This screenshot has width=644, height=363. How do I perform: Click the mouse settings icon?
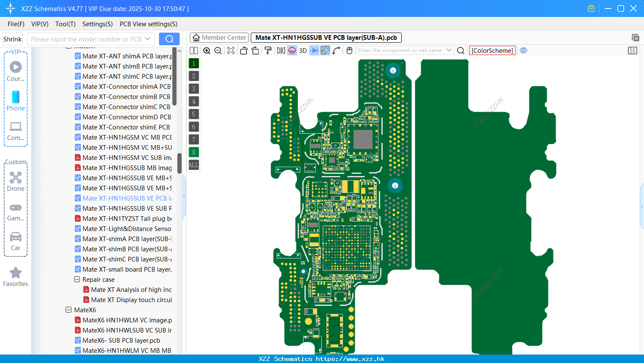pyautogui.click(x=349, y=50)
